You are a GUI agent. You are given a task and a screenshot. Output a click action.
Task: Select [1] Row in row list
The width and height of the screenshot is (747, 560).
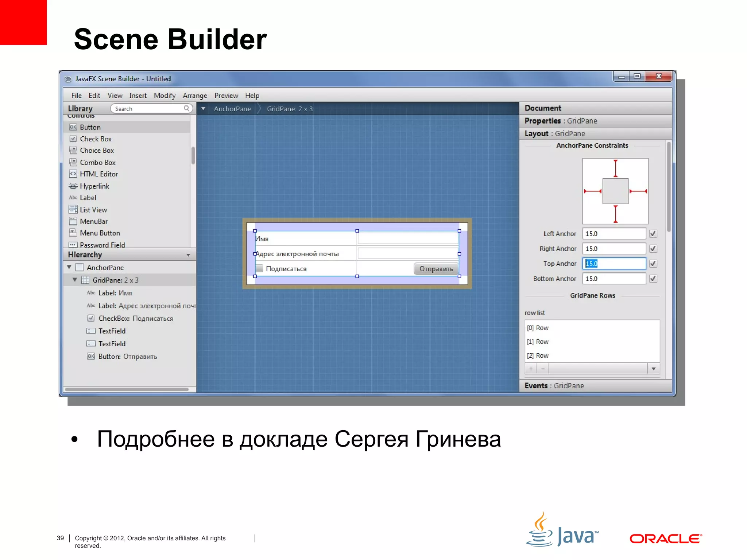pos(592,342)
